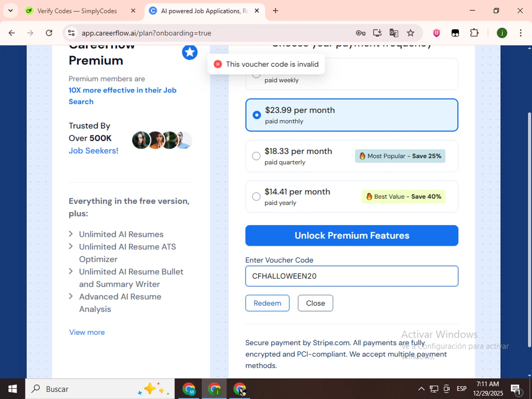
Task: Close the voucher code section
Action: coord(315,303)
